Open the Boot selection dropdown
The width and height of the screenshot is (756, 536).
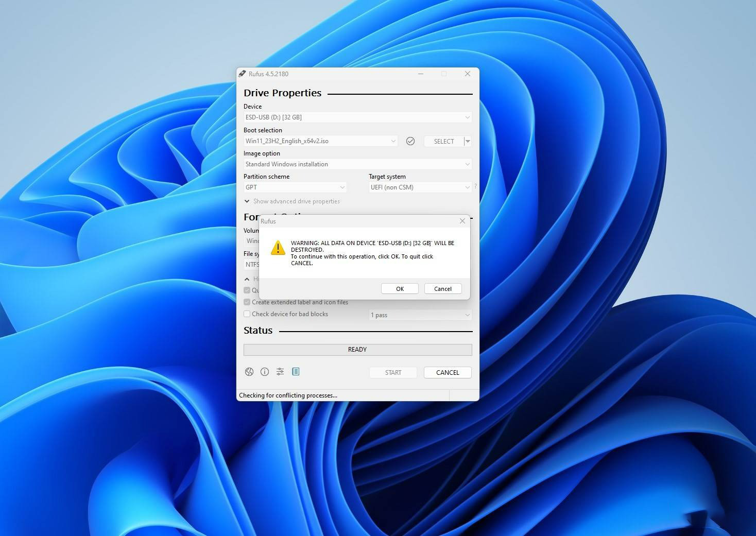(320, 141)
